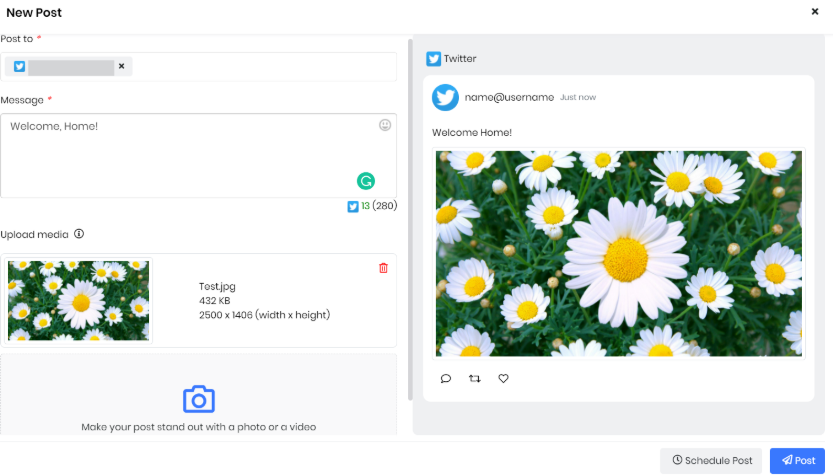Click the New Post dialog title
The width and height of the screenshot is (833, 476).
point(34,13)
